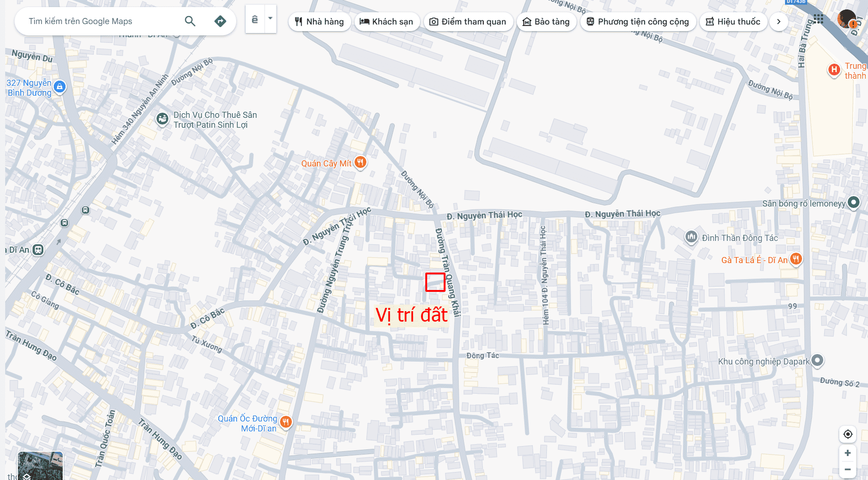Switch to satellite layer thumbnail
The image size is (868, 480).
click(x=40, y=466)
